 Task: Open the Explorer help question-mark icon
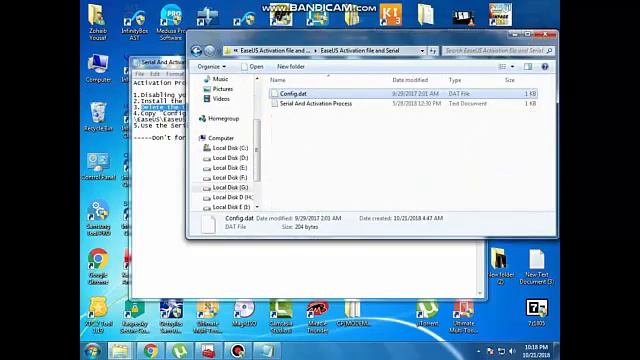tap(545, 67)
